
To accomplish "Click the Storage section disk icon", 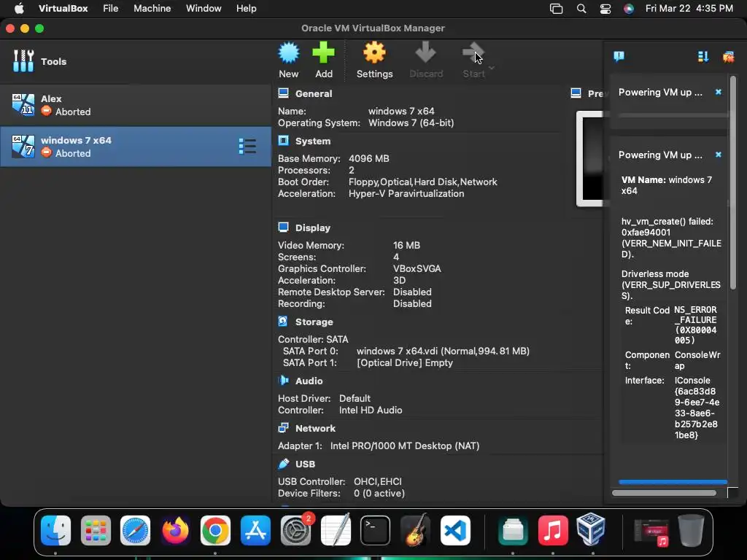I will coord(283,322).
